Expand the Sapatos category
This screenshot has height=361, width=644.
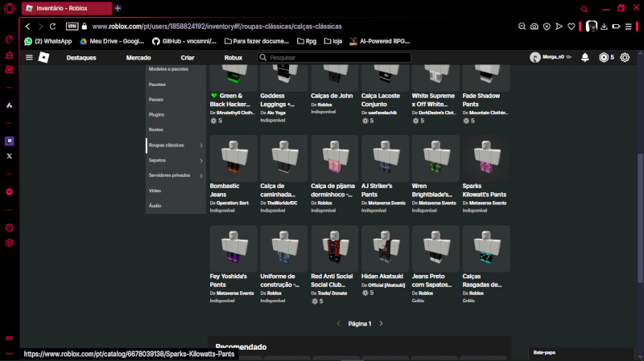coord(201,160)
